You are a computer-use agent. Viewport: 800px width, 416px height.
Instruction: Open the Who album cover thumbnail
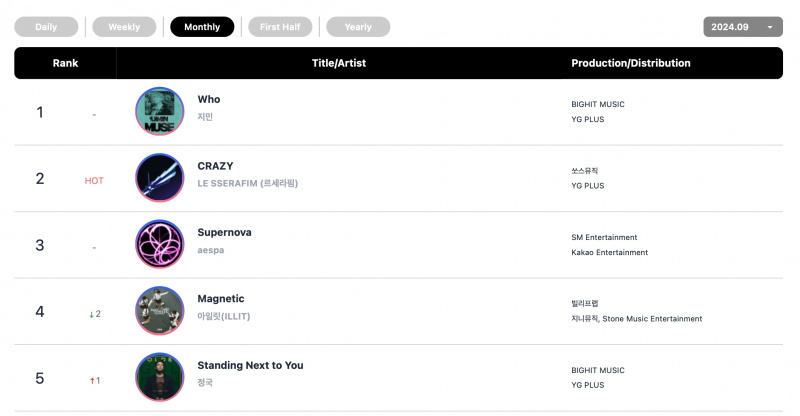(x=160, y=111)
